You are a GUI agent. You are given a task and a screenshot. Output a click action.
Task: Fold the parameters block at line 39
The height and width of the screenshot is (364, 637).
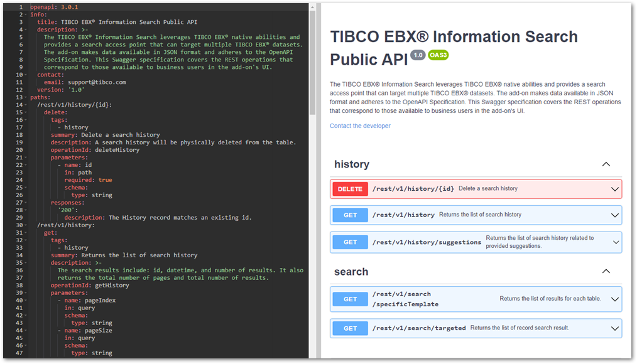pos(26,293)
